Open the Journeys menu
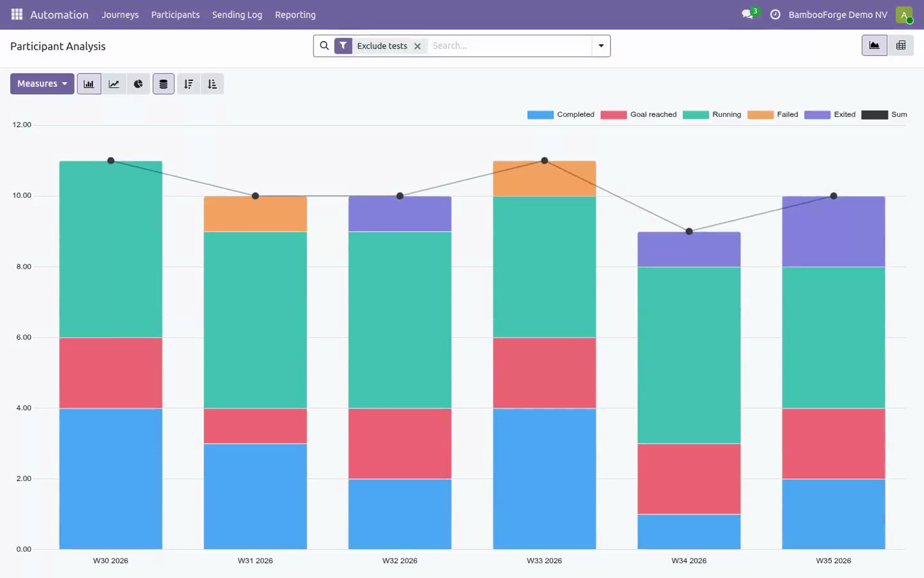The width and height of the screenshot is (924, 578). point(120,14)
